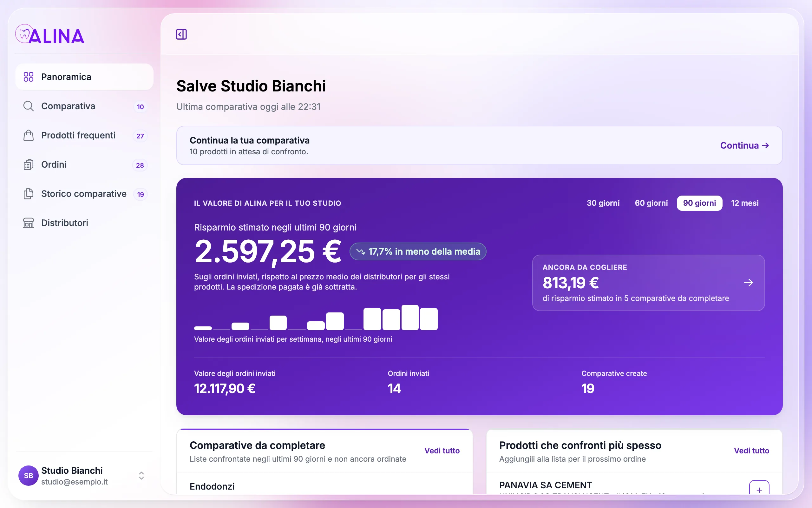
Task: Open Distributori in the sidebar
Action: click(x=85, y=223)
